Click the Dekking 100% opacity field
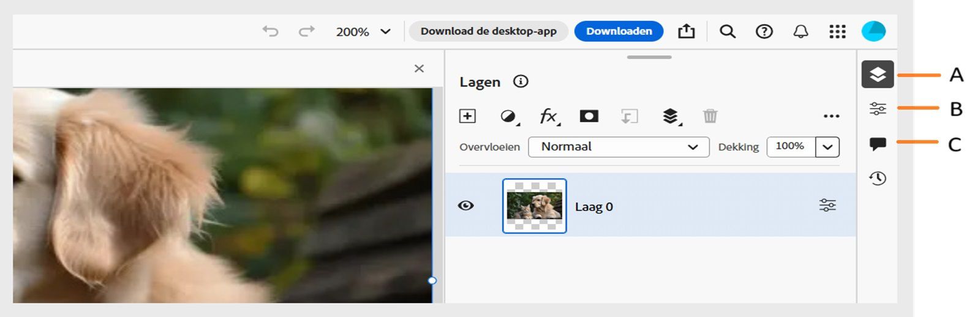The height and width of the screenshot is (317, 980). 791,147
